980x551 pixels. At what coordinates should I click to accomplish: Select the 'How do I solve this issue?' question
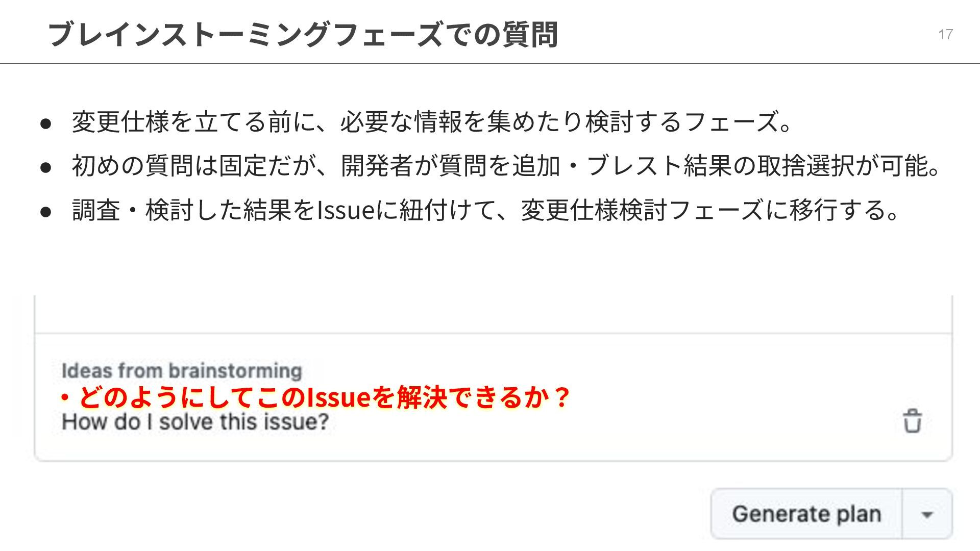tap(195, 422)
